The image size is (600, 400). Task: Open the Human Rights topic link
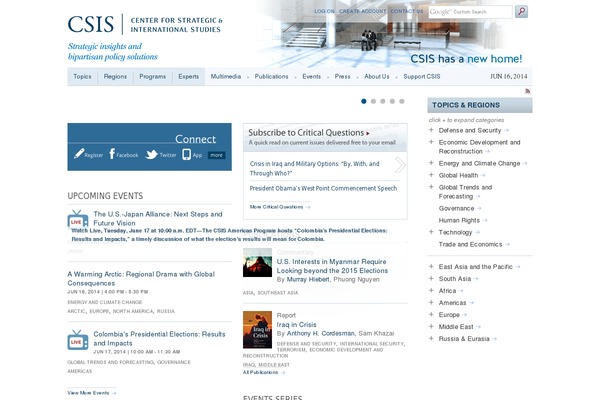tap(459, 220)
